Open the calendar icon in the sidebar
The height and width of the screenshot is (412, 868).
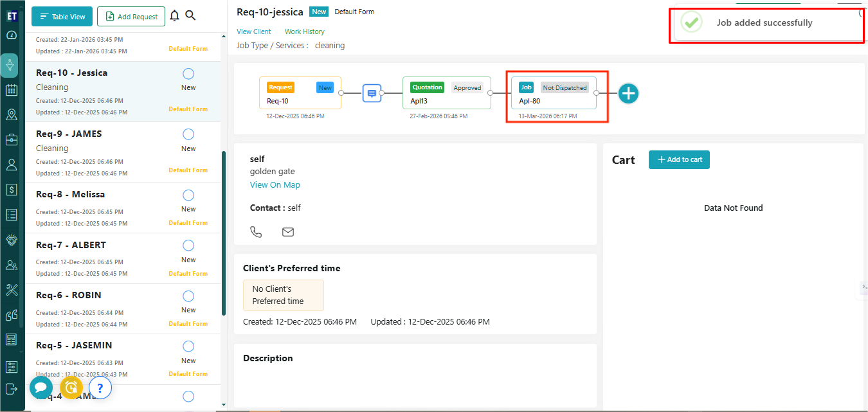tap(12, 90)
